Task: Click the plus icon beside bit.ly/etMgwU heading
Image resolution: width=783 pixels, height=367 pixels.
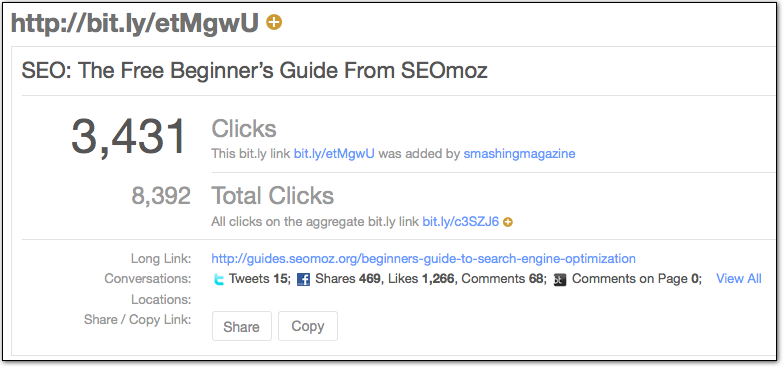Action: coord(274,22)
